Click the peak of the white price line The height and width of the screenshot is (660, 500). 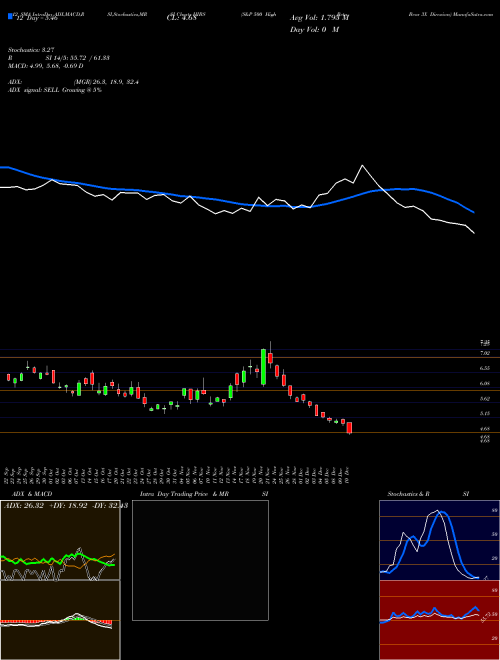[362, 166]
